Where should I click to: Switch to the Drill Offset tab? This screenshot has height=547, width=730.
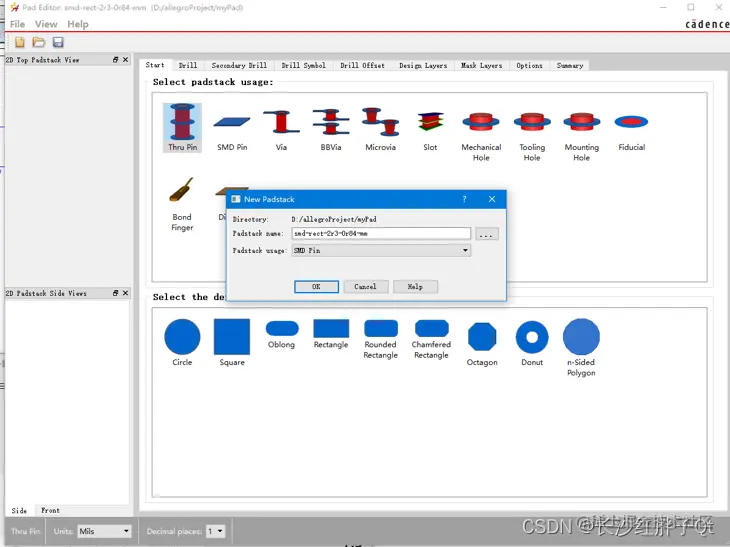[x=363, y=66]
